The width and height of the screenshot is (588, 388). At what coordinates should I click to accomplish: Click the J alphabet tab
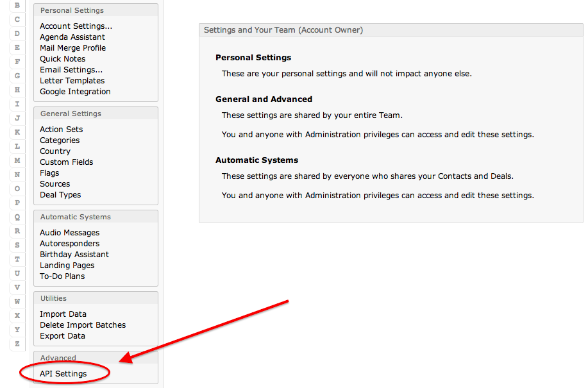pyautogui.click(x=17, y=118)
